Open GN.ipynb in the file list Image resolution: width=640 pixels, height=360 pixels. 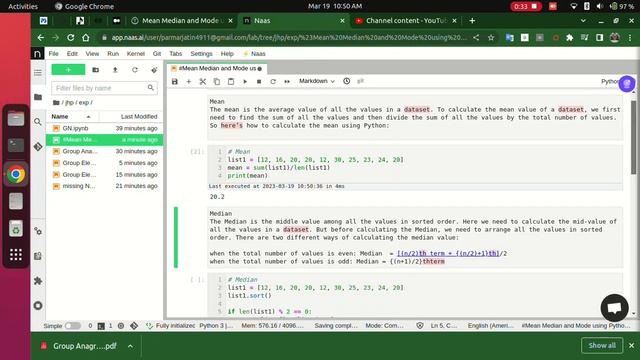104,128
